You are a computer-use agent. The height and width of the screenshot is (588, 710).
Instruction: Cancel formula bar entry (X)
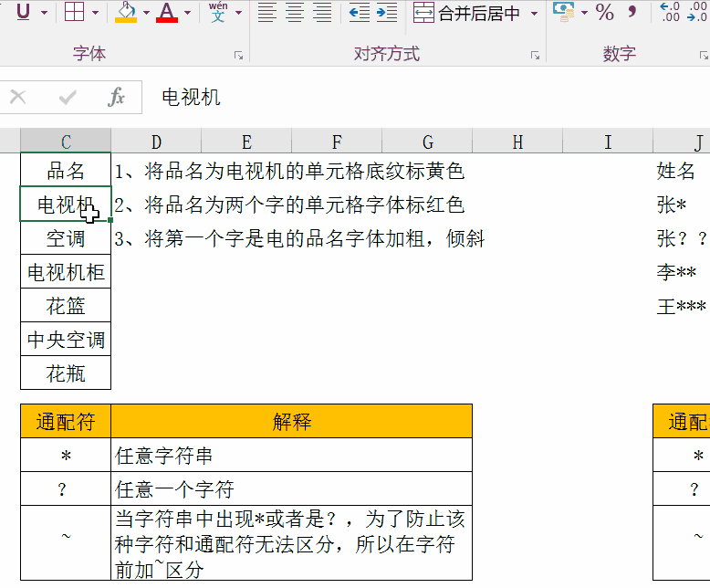[18, 97]
